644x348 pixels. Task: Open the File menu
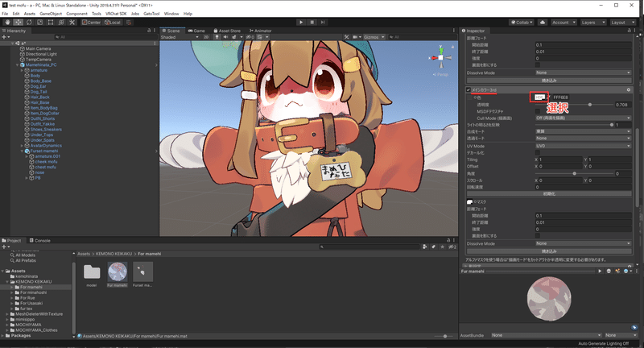click(5, 14)
